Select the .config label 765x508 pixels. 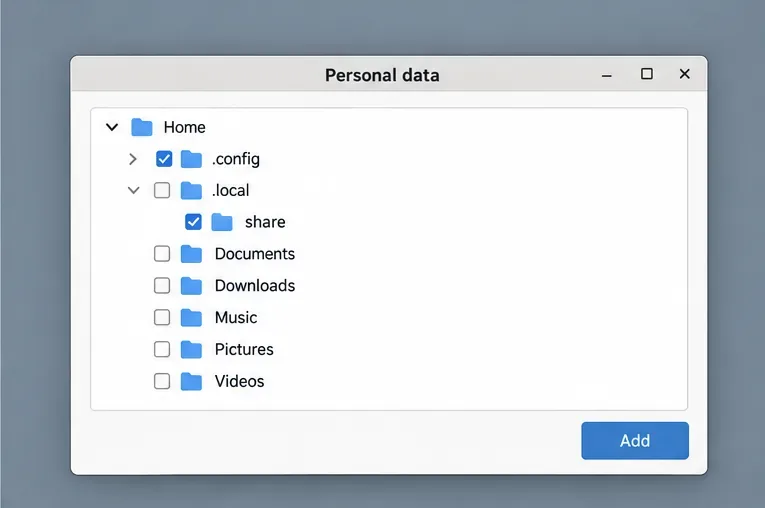point(236,159)
